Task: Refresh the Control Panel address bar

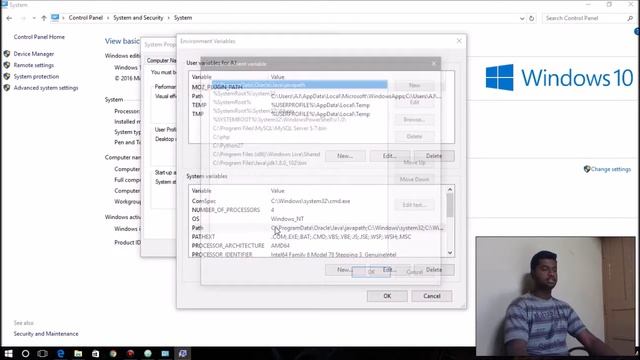Action: coord(531,18)
